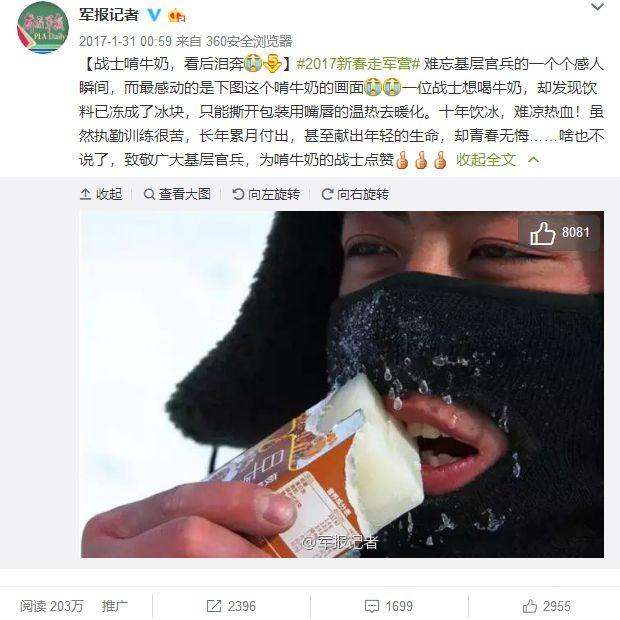Rotate the image left with 向左旋转
The image size is (620, 620).
(x=266, y=194)
